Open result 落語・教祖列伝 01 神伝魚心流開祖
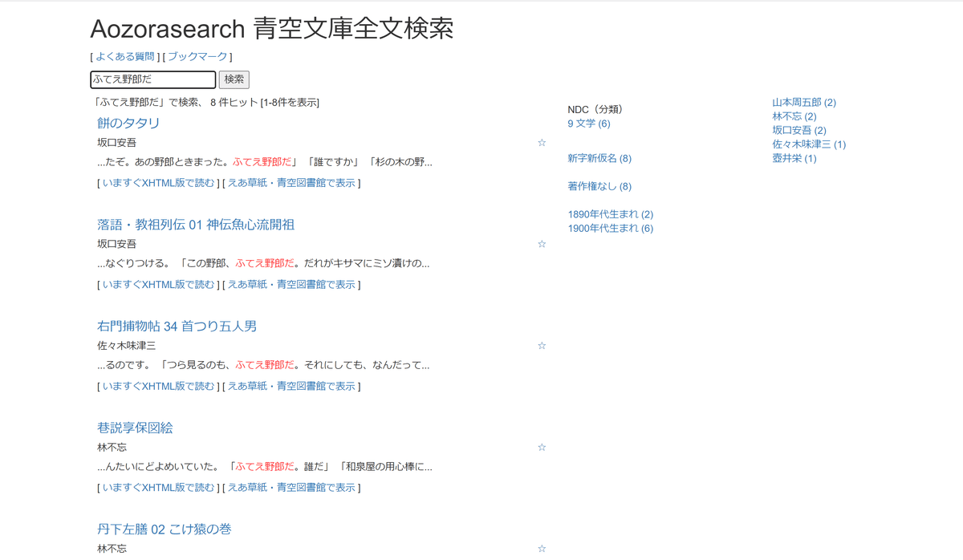Image resolution: width=963 pixels, height=560 pixels. coord(196,225)
